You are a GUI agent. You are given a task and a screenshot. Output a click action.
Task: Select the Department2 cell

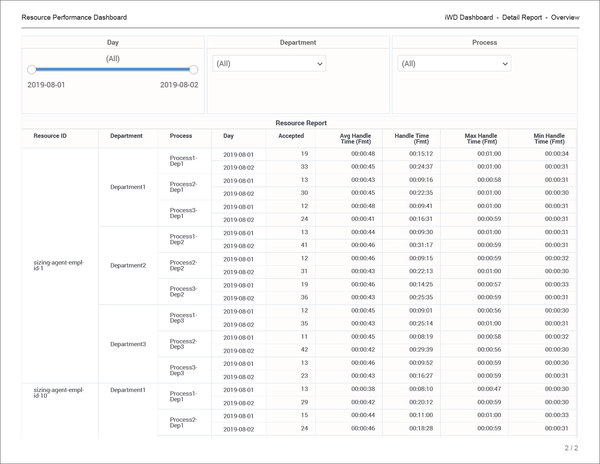128,265
